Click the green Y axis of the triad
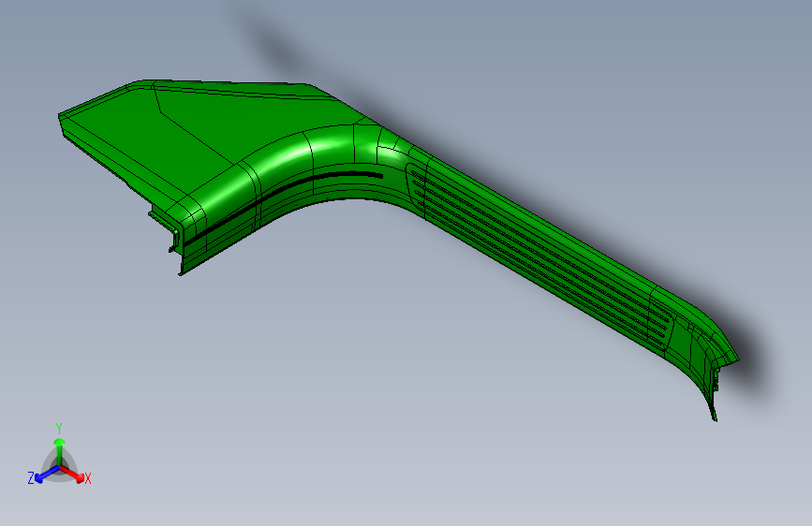Screen dimensions: 812x526 [x=60, y=450]
